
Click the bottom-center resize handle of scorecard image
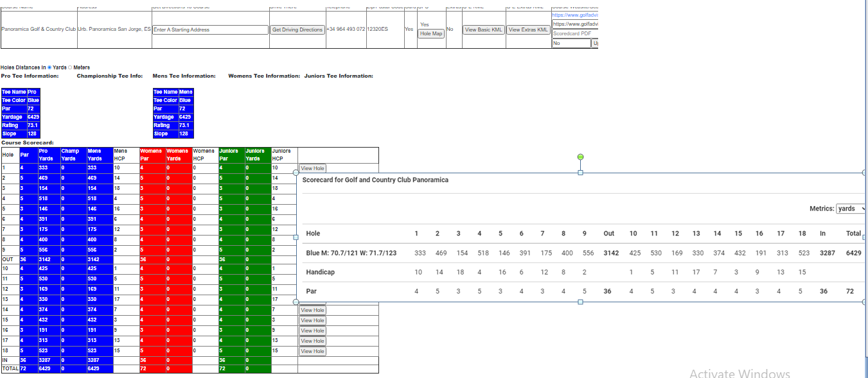click(x=580, y=302)
